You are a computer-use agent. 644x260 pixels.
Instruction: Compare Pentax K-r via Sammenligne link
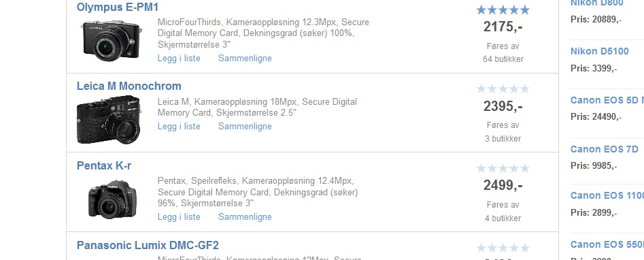245,217
